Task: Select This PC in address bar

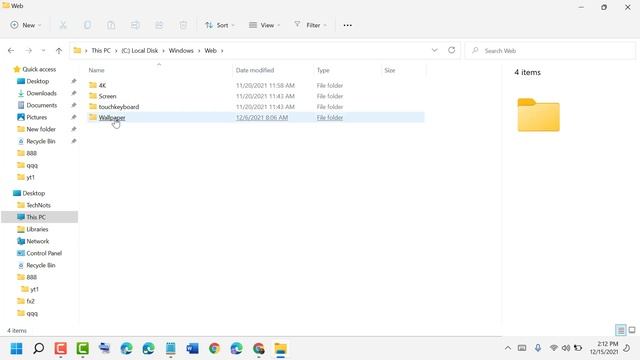Action: tap(101, 51)
